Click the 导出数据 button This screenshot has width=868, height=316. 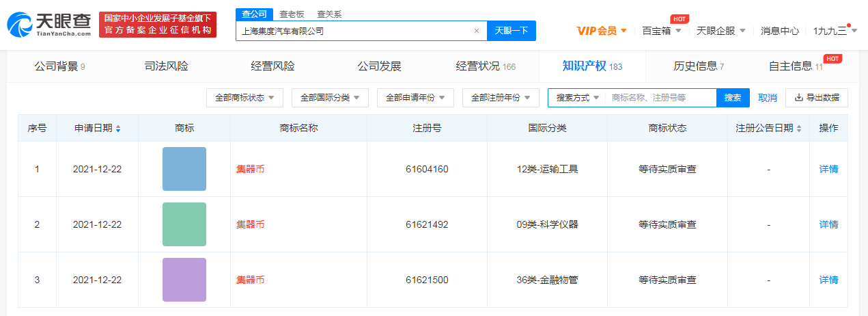point(817,98)
